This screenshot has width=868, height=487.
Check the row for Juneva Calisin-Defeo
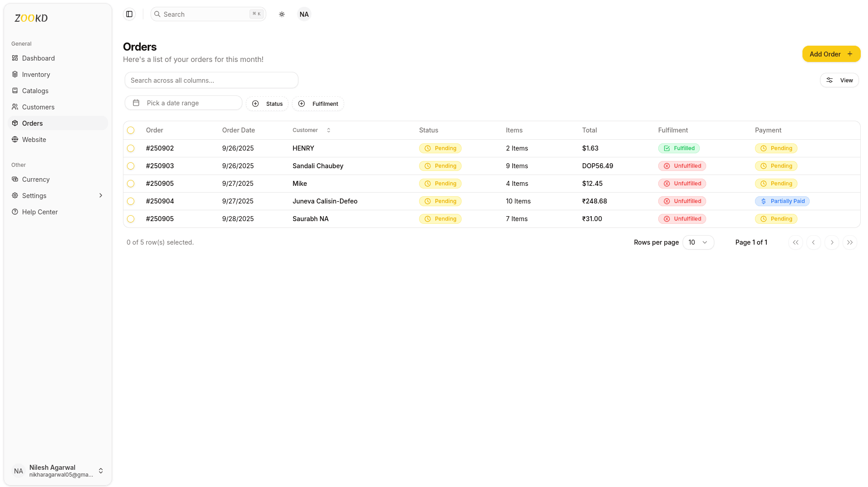point(131,201)
